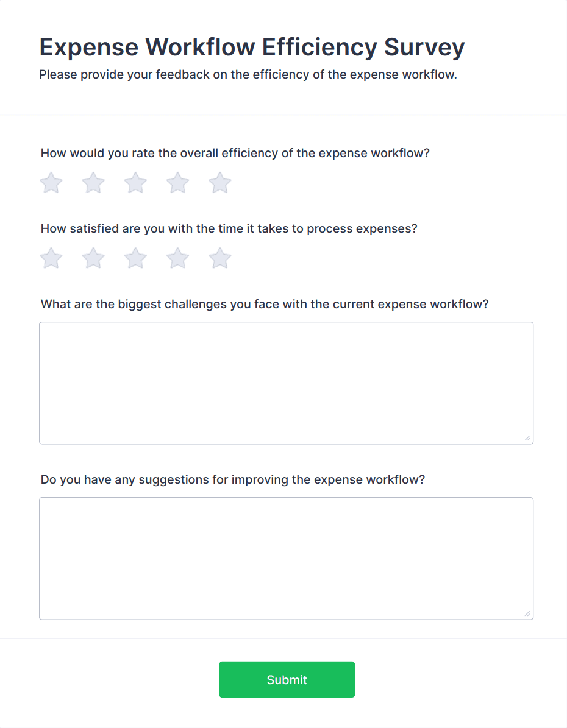Give three stars for overall efficiency rating
The width and height of the screenshot is (567, 728).
135,182
